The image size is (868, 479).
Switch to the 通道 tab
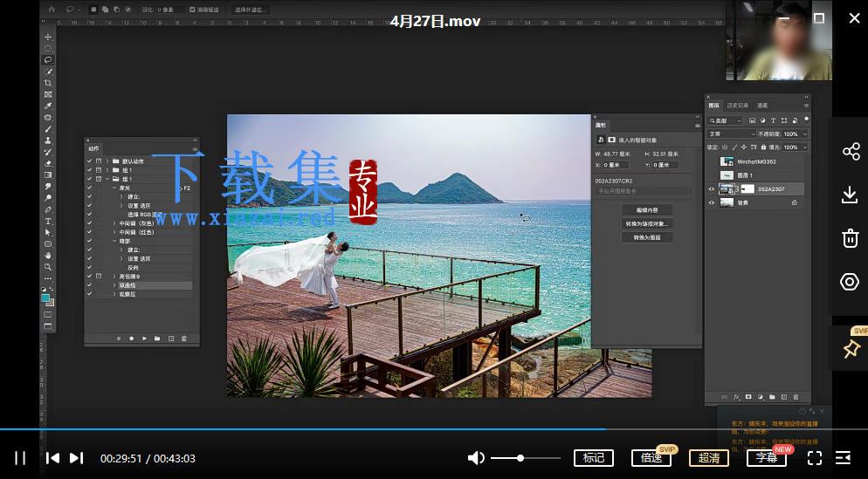click(762, 105)
